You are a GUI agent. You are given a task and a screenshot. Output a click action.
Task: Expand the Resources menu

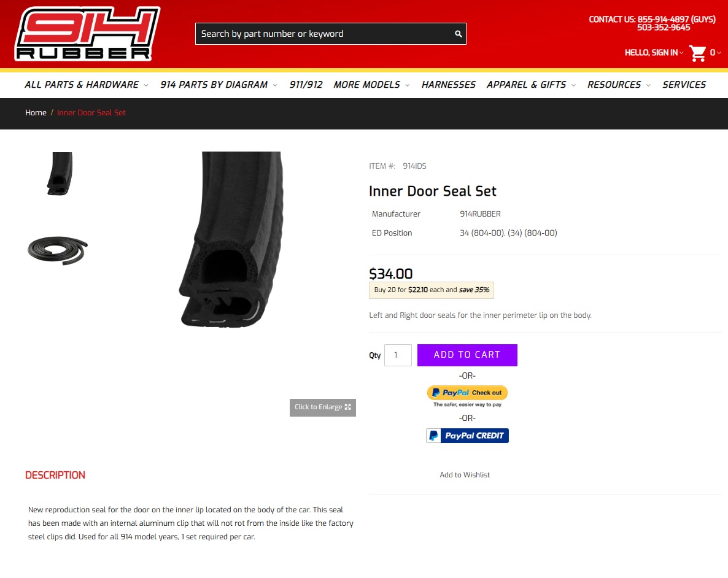pos(619,85)
